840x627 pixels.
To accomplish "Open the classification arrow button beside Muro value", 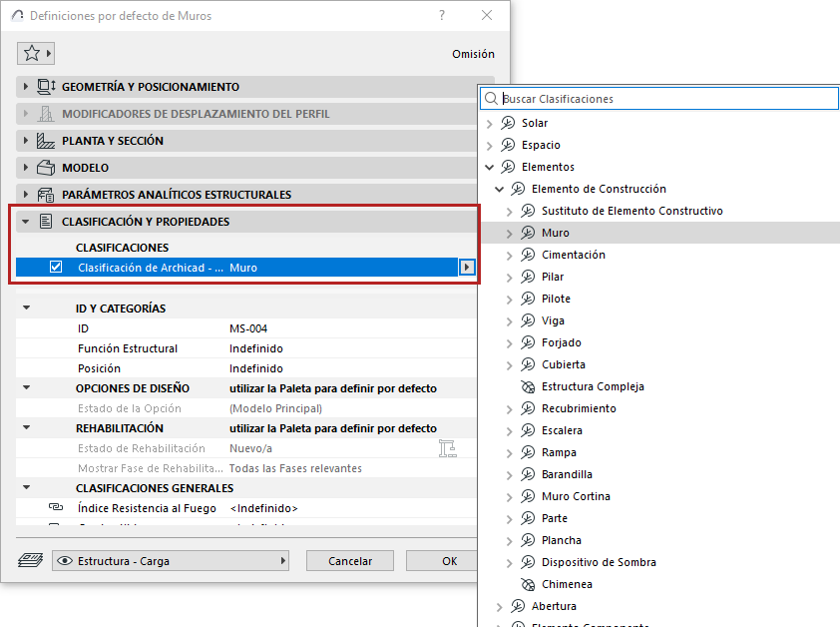I will click(x=467, y=268).
